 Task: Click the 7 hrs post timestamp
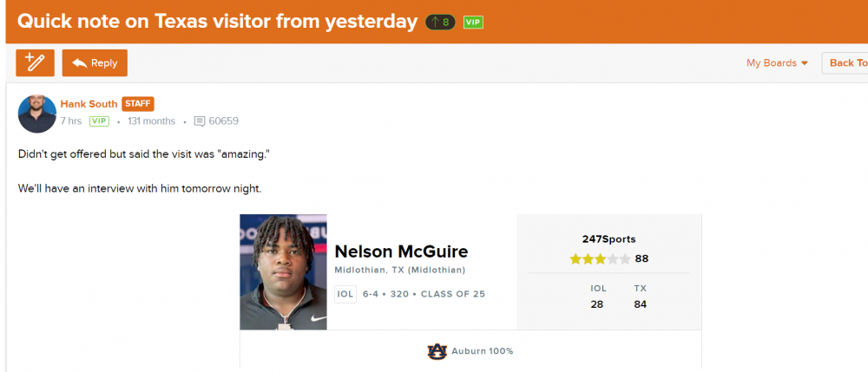point(71,121)
